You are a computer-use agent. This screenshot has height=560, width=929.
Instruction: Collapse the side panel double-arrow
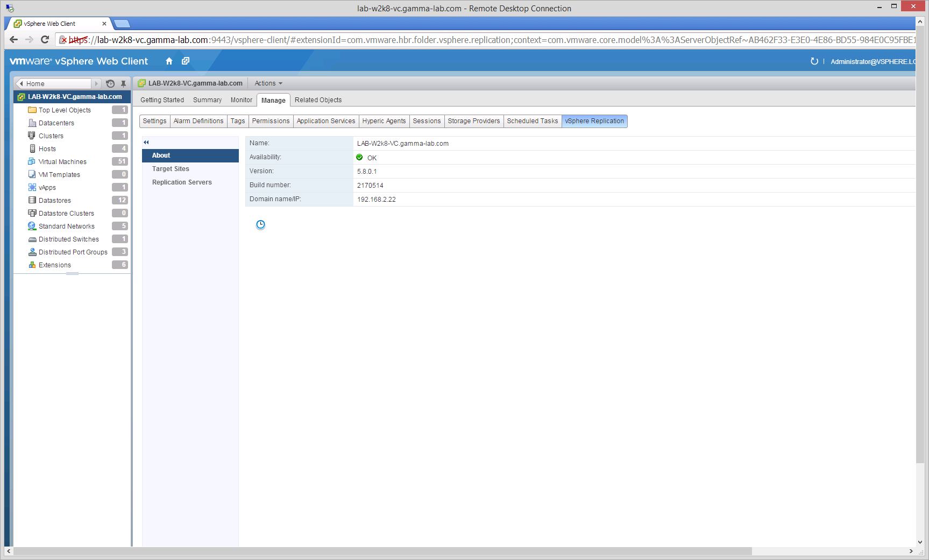(146, 143)
